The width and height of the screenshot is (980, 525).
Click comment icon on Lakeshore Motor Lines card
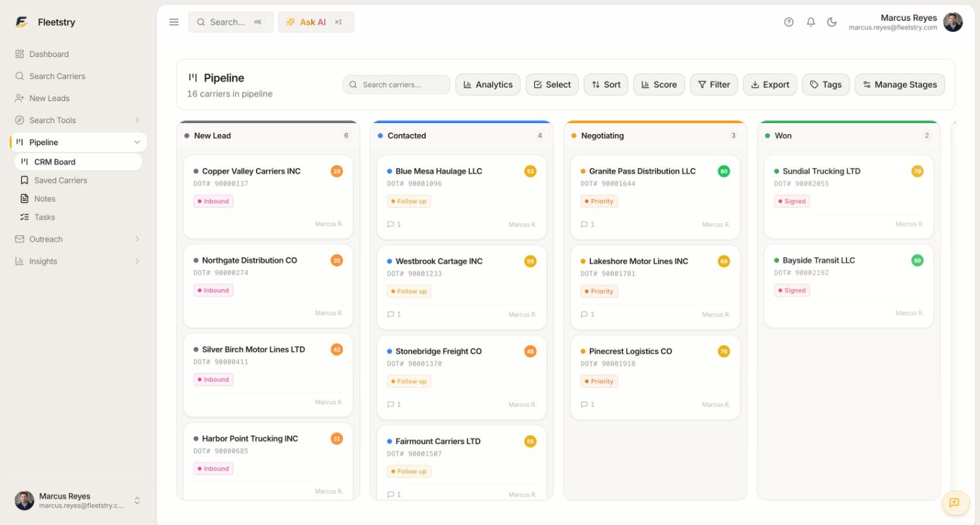pos(584,314)
